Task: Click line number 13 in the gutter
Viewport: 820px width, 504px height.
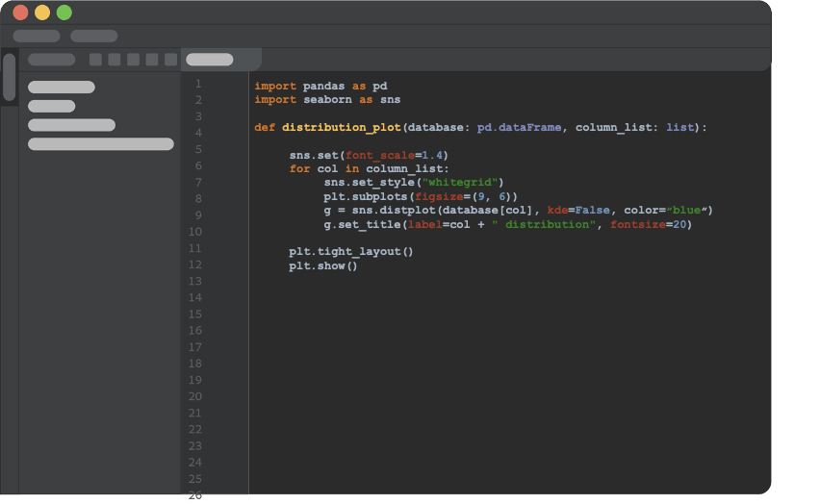Action: point(195,281)
